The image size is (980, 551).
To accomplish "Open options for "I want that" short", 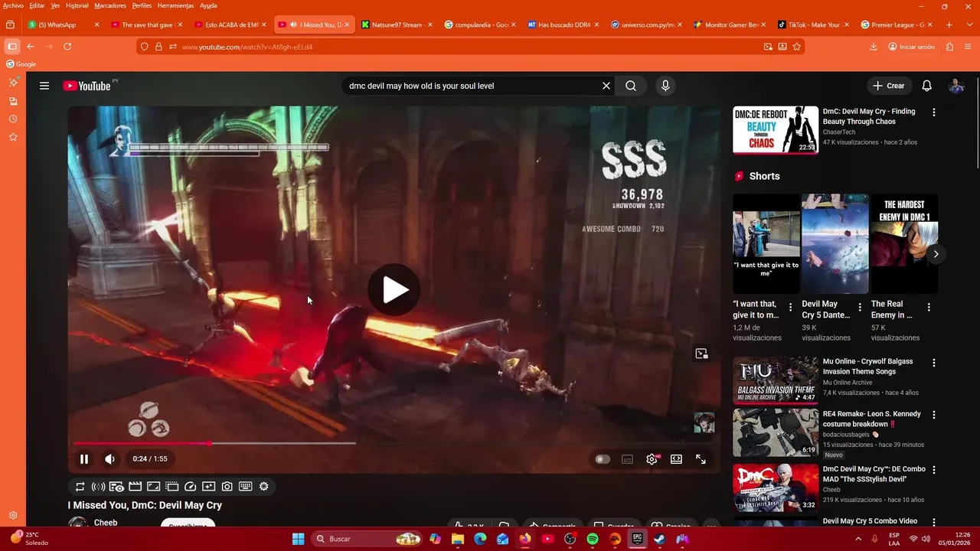I will [791, 307].
